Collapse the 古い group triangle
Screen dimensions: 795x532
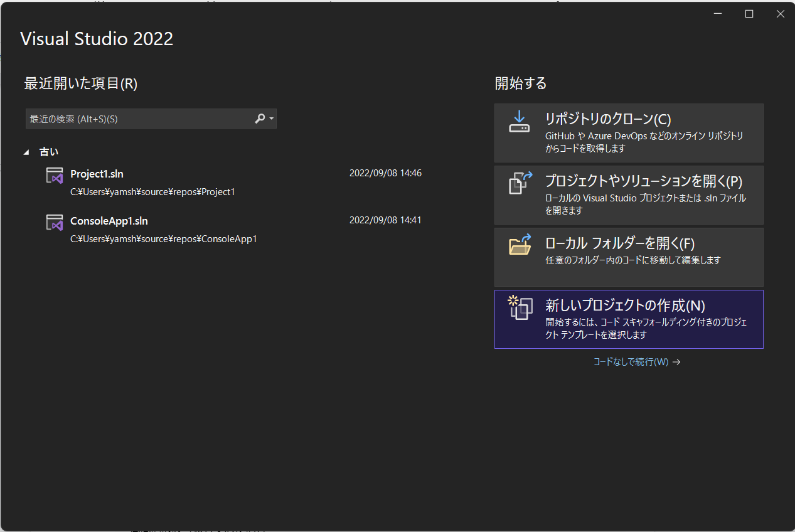coord(26,152)
